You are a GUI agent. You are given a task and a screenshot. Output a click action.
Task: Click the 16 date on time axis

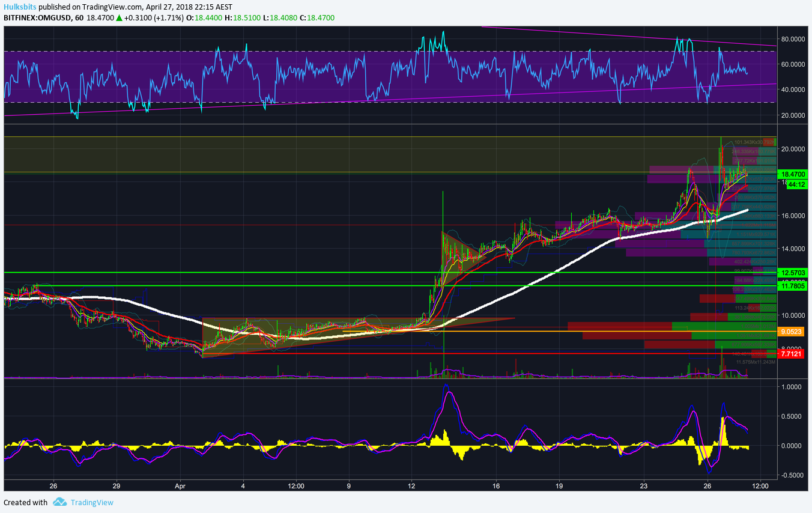(496, 485)
